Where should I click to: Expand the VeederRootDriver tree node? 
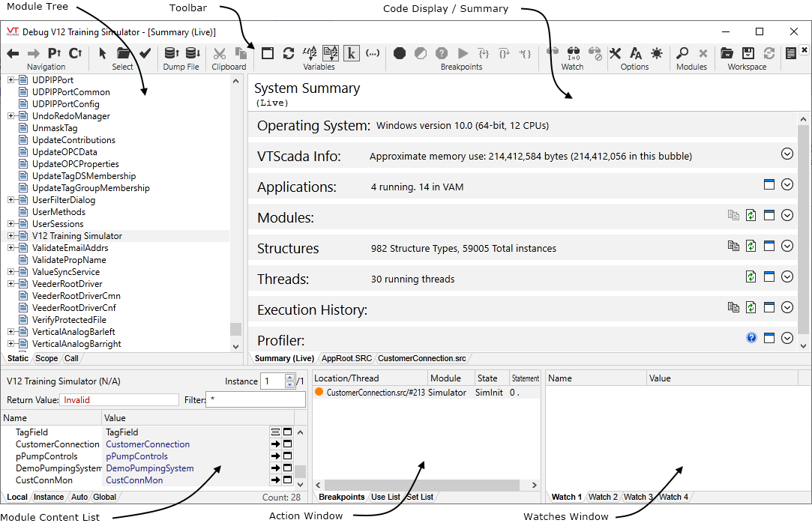coord(11,283)
